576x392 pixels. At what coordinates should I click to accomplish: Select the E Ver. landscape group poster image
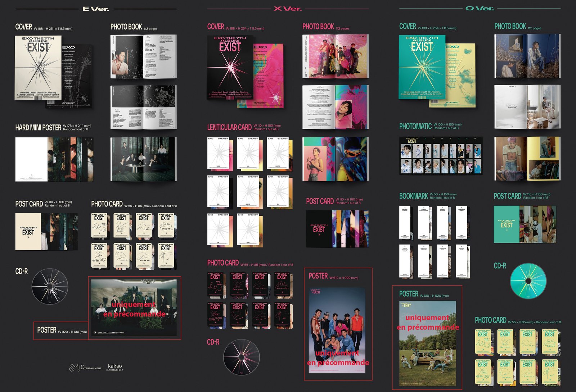click(x=134, y=308)
